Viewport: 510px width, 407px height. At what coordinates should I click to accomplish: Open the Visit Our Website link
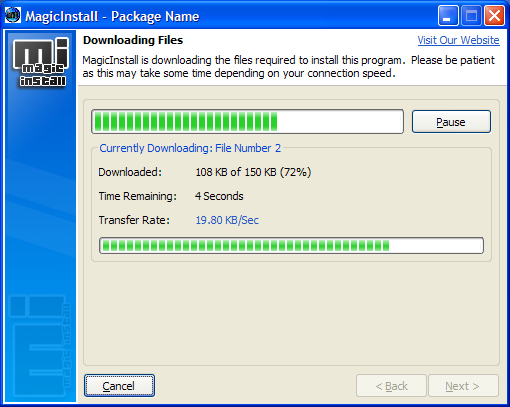(x=458, y=40)
